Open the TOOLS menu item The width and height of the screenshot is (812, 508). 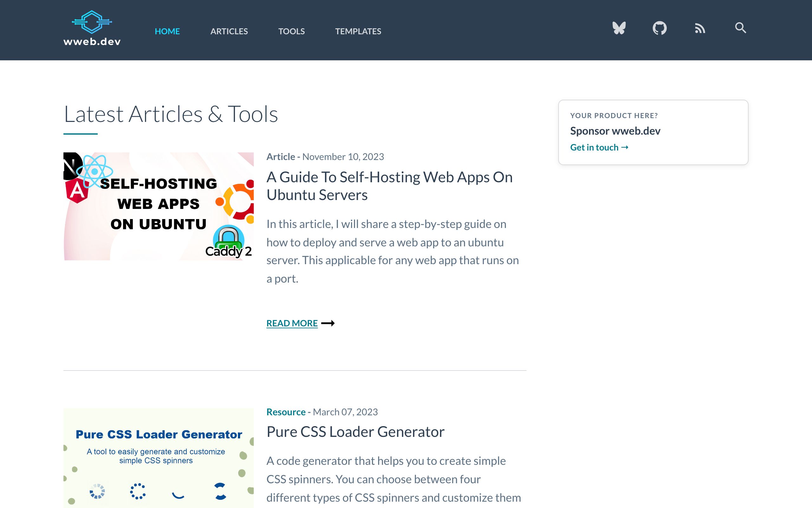point(291,31)
